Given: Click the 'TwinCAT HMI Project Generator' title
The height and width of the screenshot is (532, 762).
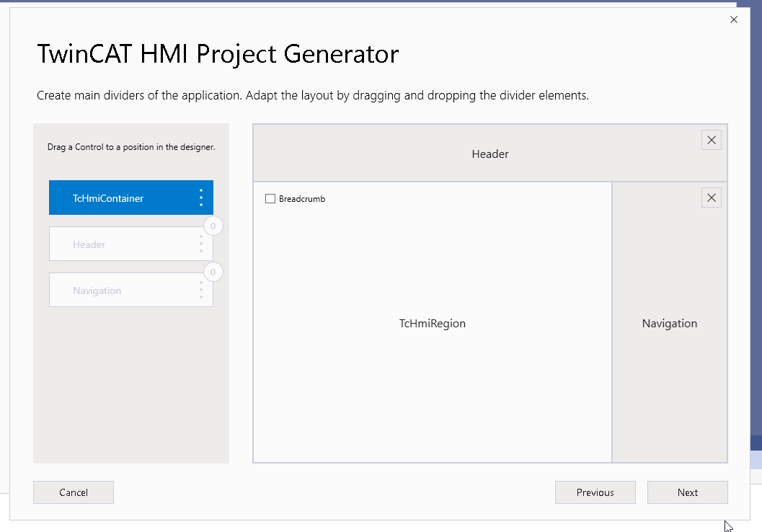Looking at the screenshot, I should point(218,53).
